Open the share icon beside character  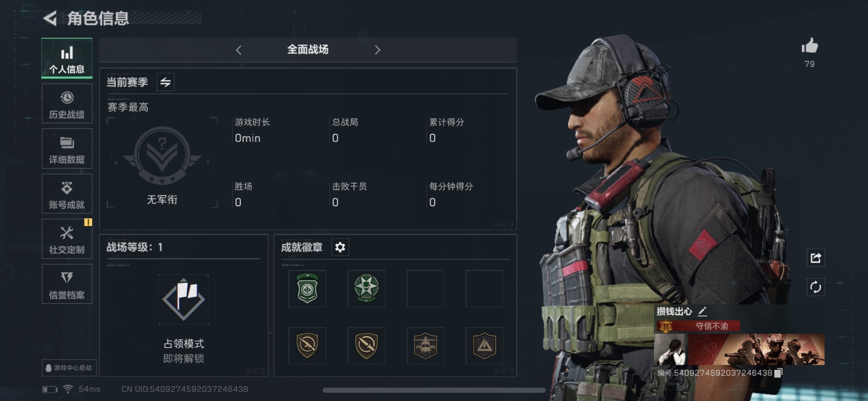(816, 258)
